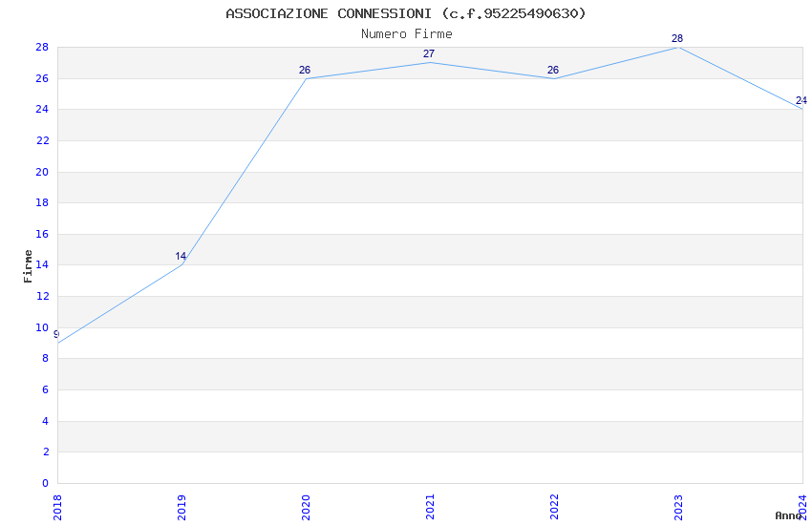
Task: Click the data label 14 for 2019
Action: [181, 256]
